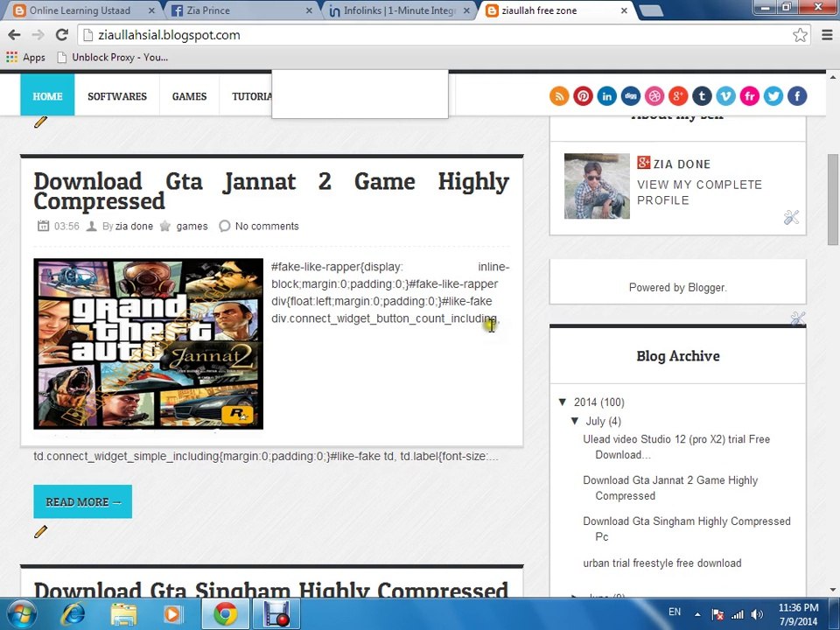Open the Friendster social icon
The image size is (840, 630).
(x=750, y=96)
